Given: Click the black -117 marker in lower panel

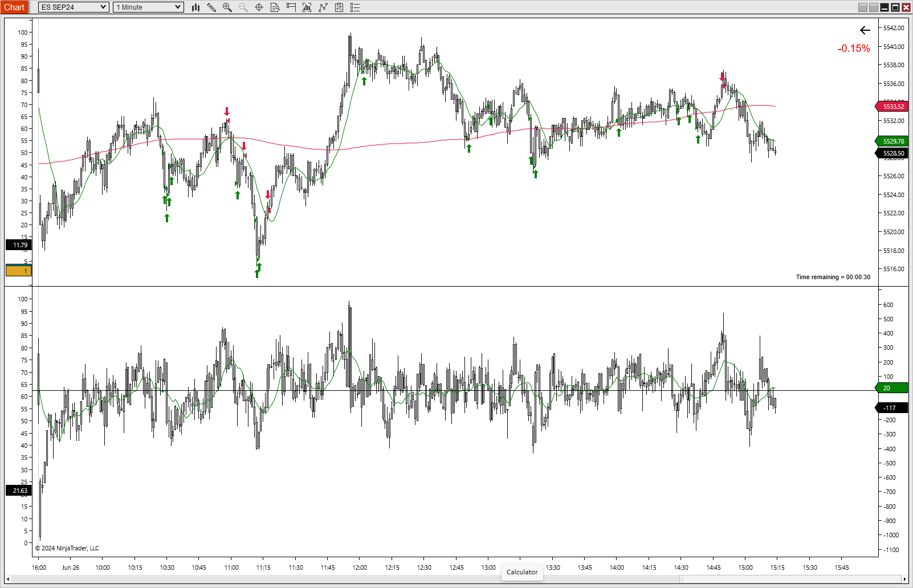Looking at the screenshot, I should tap(892, 408).
